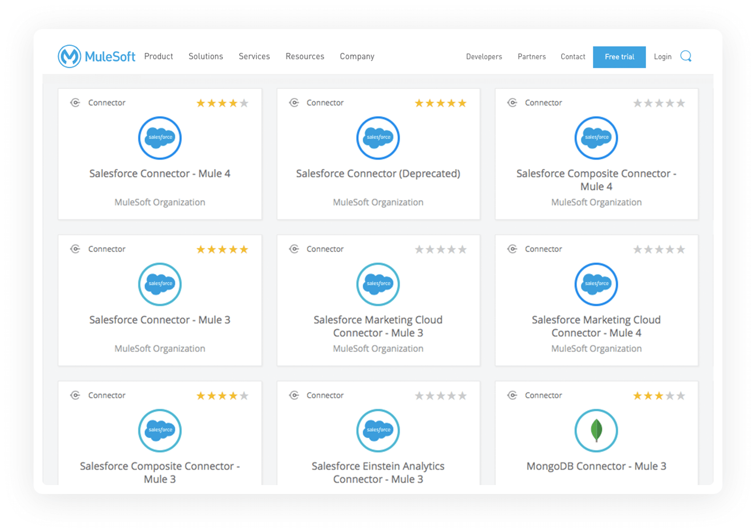The width and height of the screenshot is (756, 532).
Task: Open the Product menu
Action: [x=158, y=56]
